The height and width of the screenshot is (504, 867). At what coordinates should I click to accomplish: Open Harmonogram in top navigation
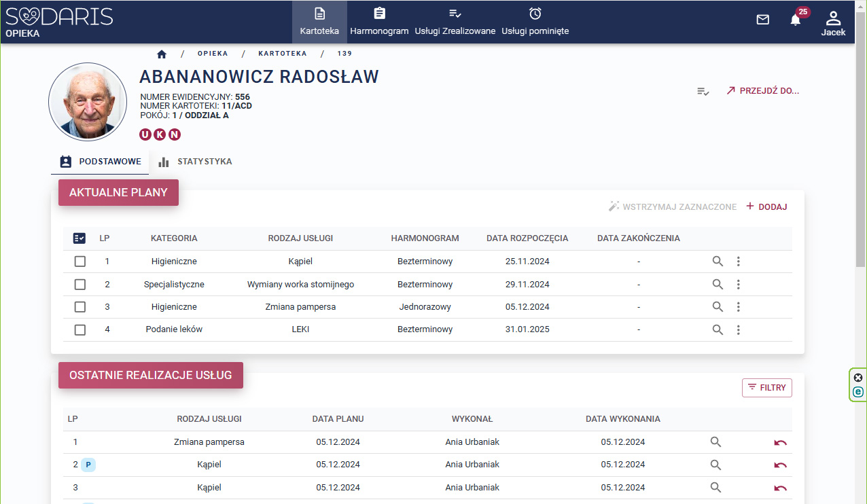[x=379, y=22]
